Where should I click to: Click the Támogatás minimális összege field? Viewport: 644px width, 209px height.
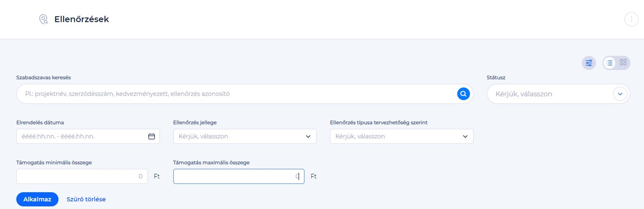(x=82, y=176)
